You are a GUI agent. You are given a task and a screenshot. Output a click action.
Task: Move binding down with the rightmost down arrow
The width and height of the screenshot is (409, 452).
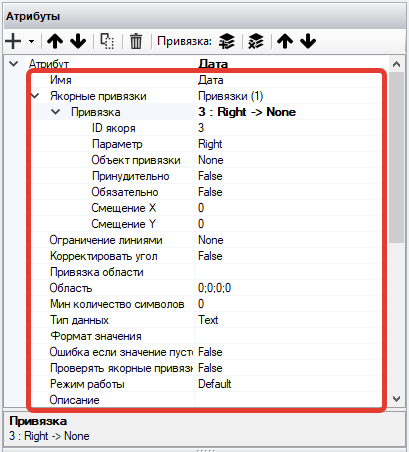coord(308,41)
